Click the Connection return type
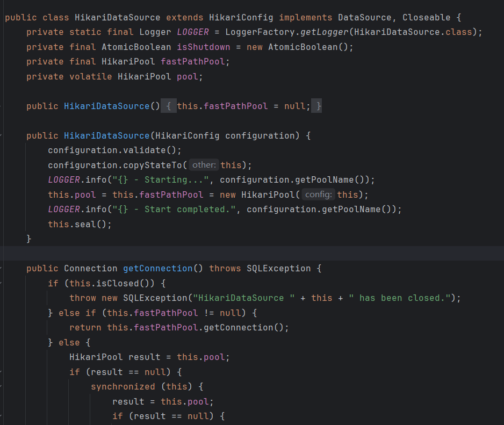The height and width of the screenshot is (425, 504). (x=91, y=269)
